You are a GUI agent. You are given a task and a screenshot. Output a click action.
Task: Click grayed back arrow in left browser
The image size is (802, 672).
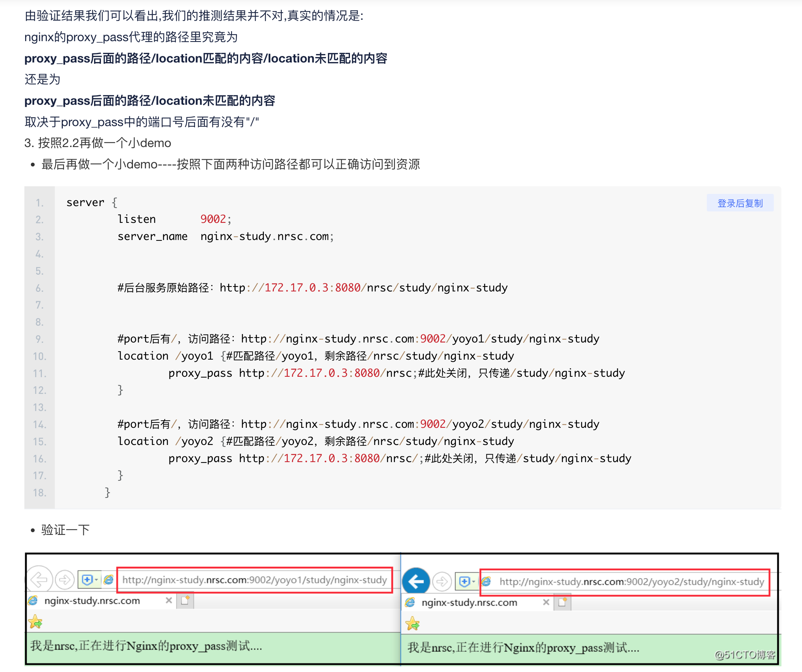(39, 580)
